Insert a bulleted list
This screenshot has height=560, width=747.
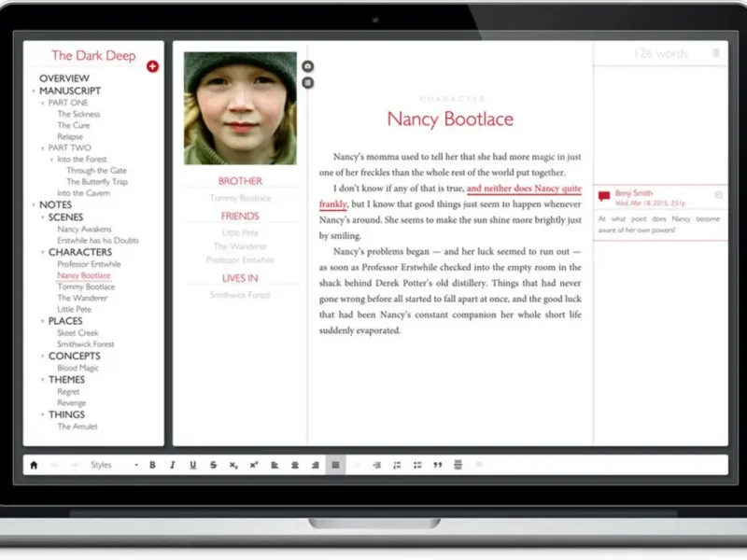point(417,465)
